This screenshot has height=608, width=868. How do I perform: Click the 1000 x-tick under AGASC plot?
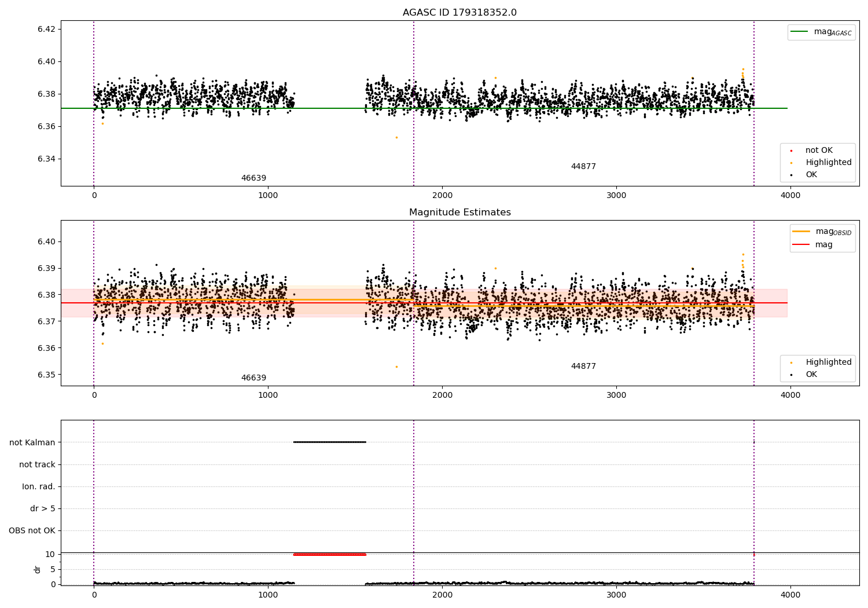(268, 196)
